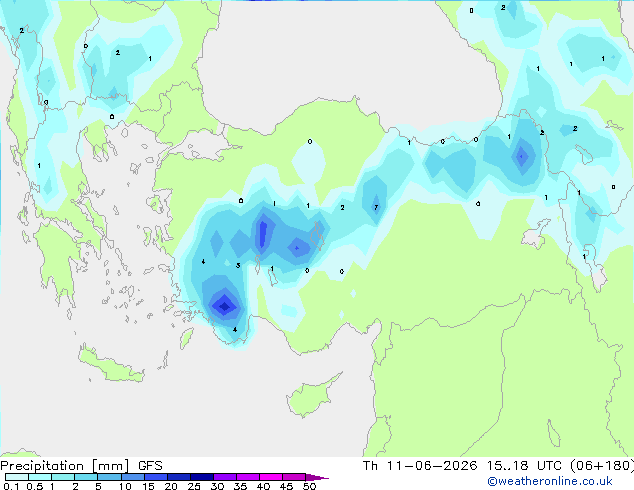The width and height of the screenshot is (634, 490).
Task: Click the 0.5–1 mm legend color swatch
Action: (x=40, y=477)
